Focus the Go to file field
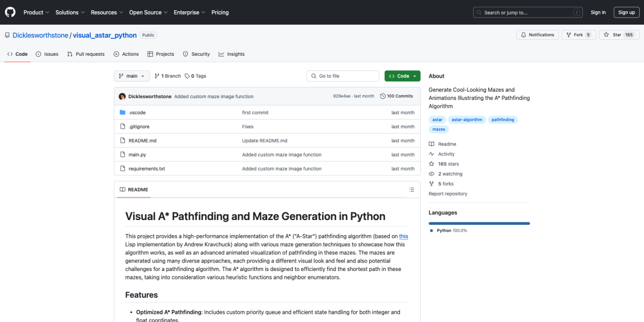Screen dimensions: 644x322 click(x=343, y=76)
